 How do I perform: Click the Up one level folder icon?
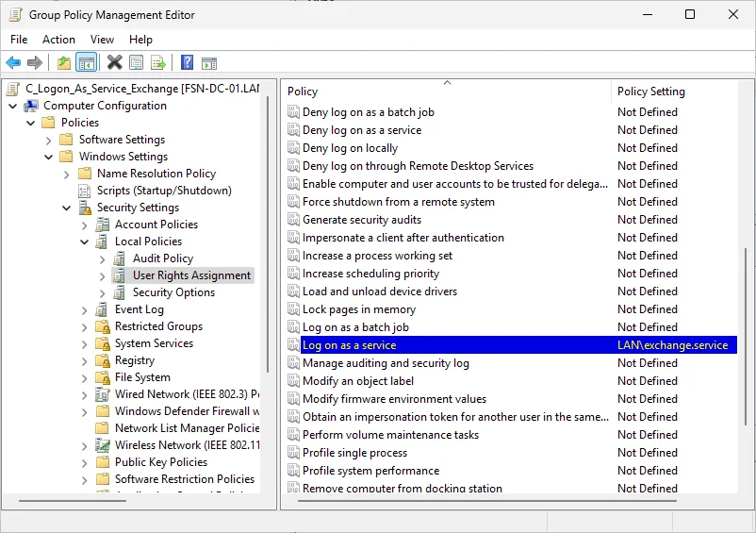point(64,62)
